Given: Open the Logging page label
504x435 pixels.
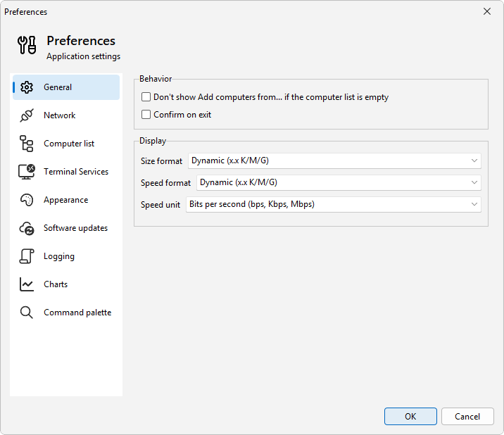Looking at the screenshot, I should coord(59,256).
